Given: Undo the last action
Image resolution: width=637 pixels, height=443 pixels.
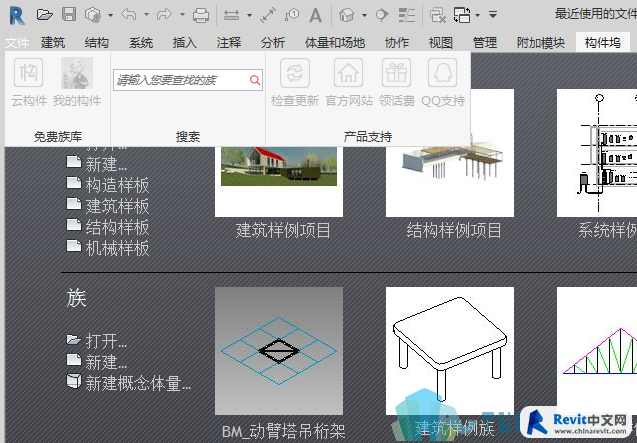Looking at the screenshot, I should [x=129, y=15].
